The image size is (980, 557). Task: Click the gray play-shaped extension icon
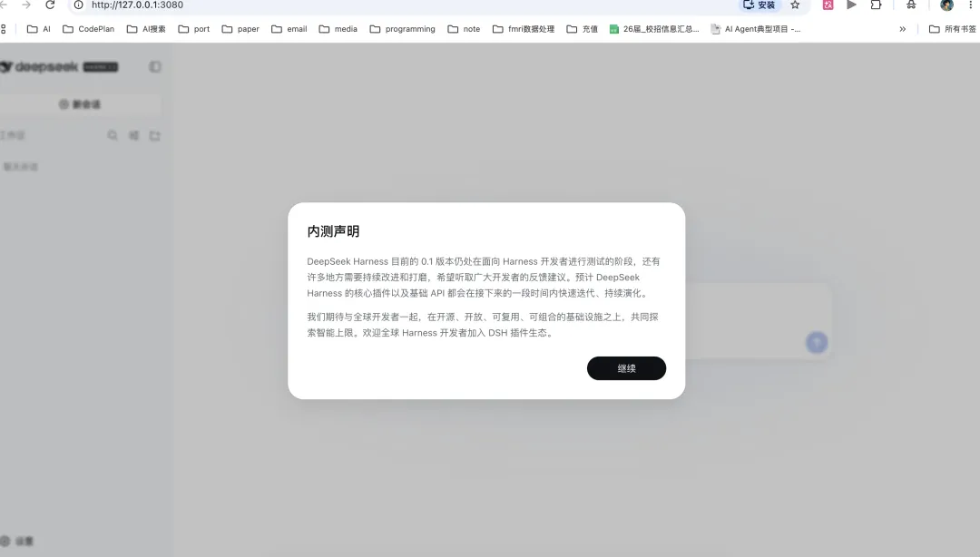tap(851, 5)
